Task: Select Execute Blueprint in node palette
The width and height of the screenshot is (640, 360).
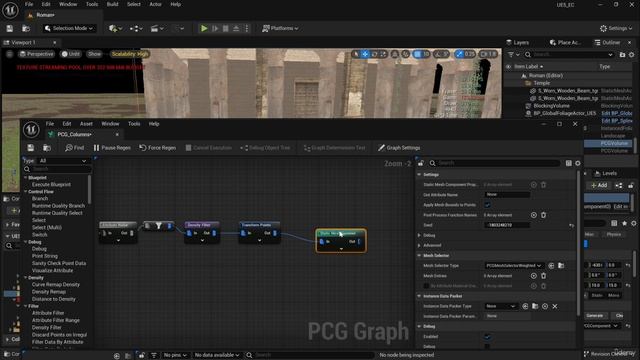Action: click(51, 184)
